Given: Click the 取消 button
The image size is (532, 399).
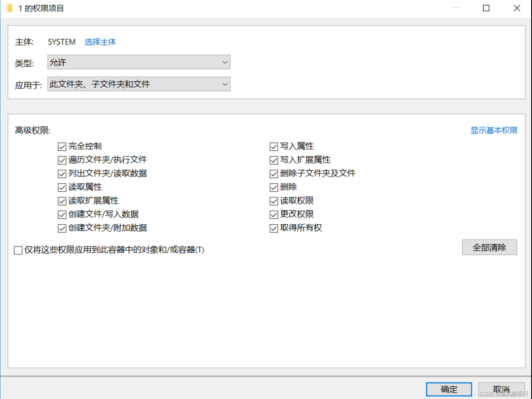Looking at the screenshot, I should click(x=501, y=389).
